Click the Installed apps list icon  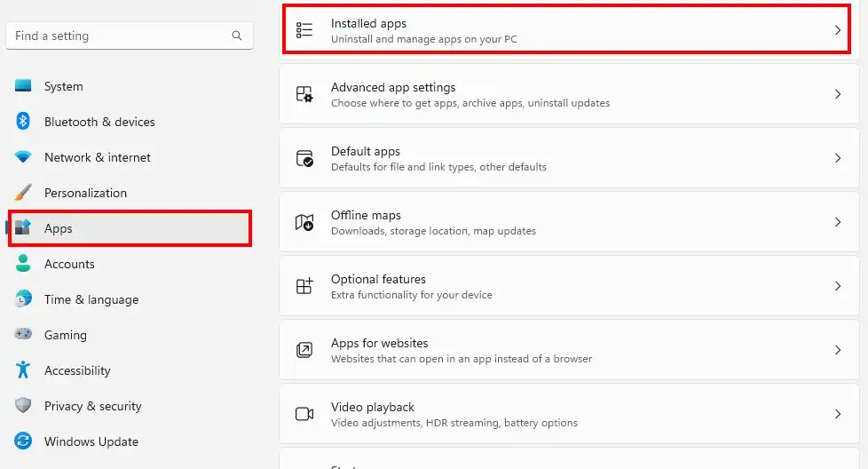coord(304,30)
